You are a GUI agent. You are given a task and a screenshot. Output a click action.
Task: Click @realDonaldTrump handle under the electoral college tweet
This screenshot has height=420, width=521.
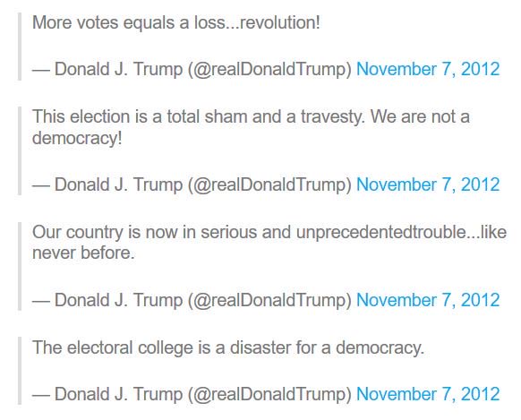point(269,394)
